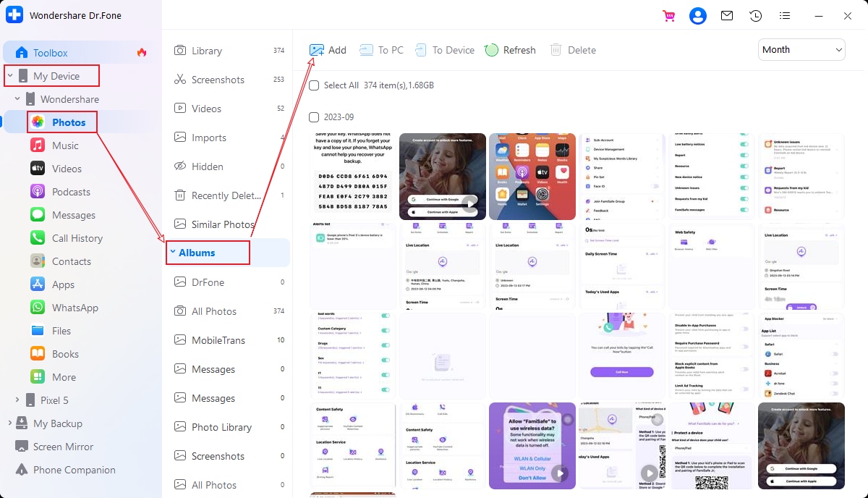Screen dimensions: 868x498
Task: Open the green Messages sidebar item
Action: tap(74, 215)
